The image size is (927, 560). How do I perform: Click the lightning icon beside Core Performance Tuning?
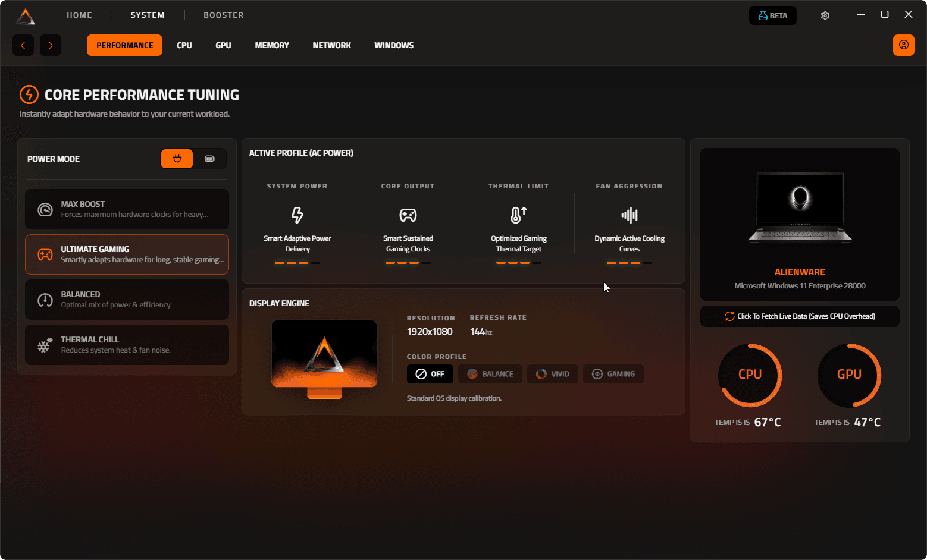coord(29,95)
